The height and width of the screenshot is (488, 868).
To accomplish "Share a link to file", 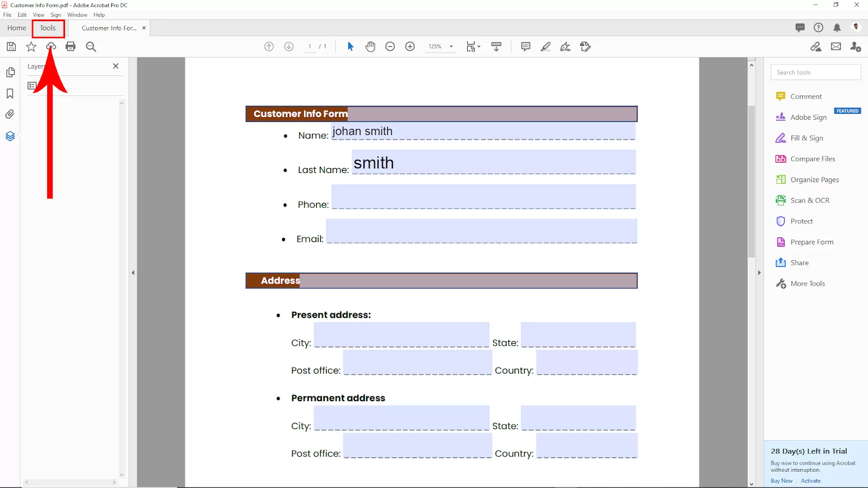I will pos(816,47).
